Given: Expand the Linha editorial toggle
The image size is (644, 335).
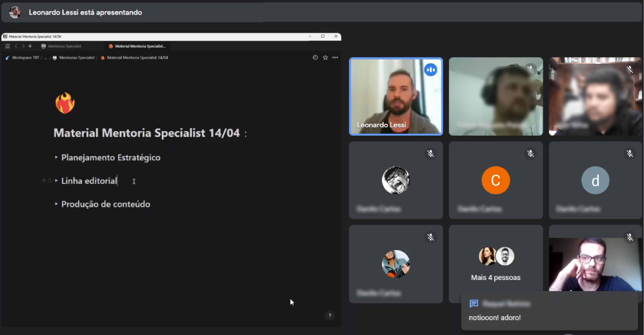Looking at the screenshot, I should point(56,181).
